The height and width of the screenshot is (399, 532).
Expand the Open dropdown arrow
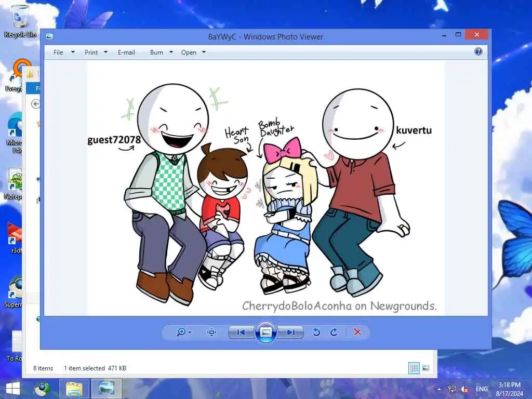[x=204, y=52]
